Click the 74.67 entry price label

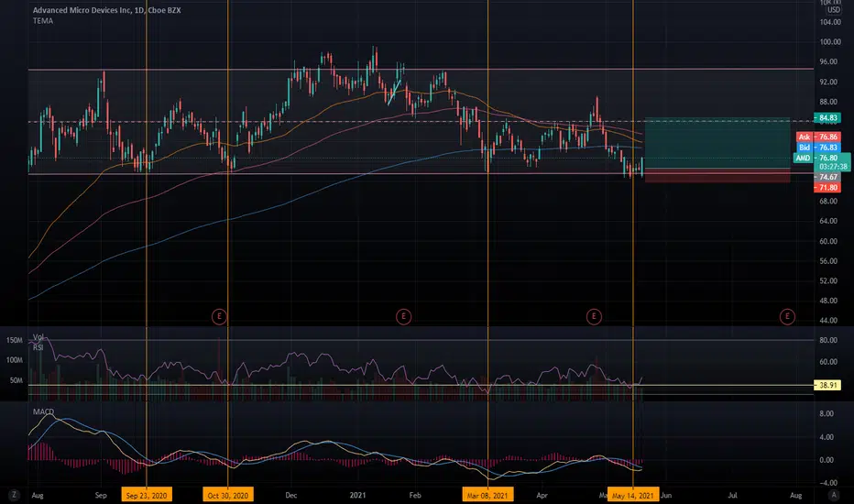click(827, 177)
